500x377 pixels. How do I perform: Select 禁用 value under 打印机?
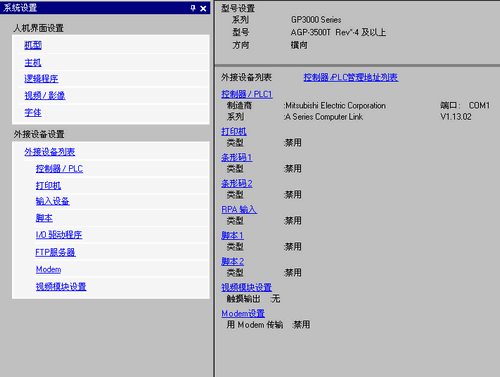(x=293, y=143)
